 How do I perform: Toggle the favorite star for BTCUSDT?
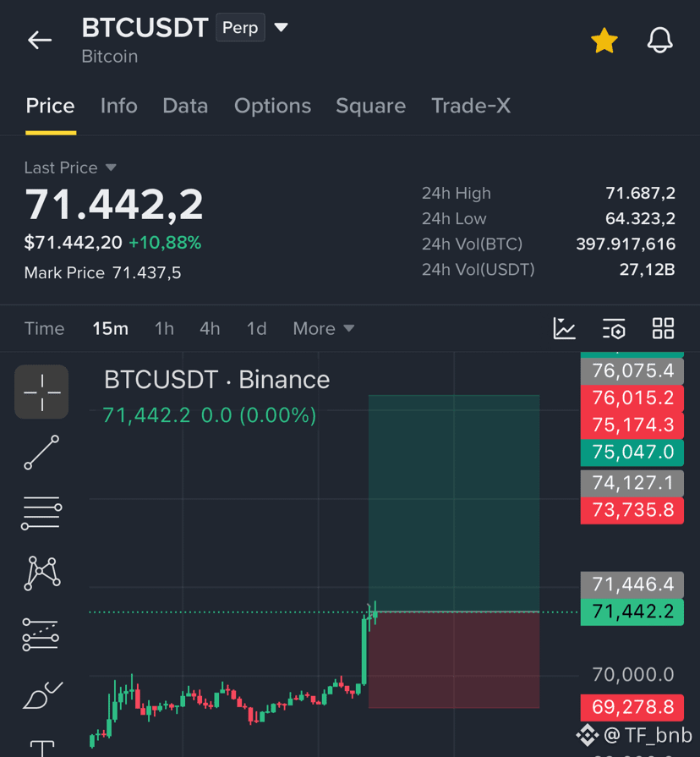(604, 41)
